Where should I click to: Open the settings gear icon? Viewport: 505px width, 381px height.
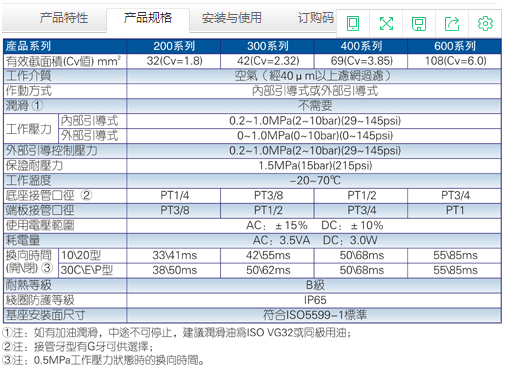coord(485,24)
